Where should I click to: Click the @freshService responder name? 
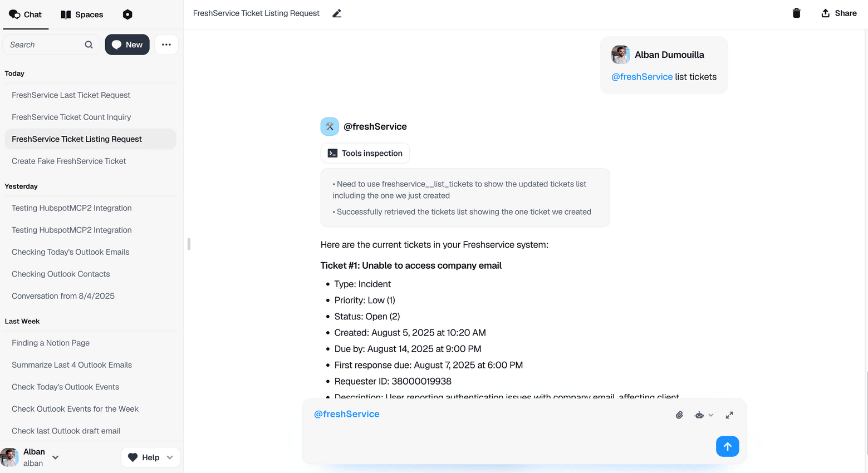point(375,126)
